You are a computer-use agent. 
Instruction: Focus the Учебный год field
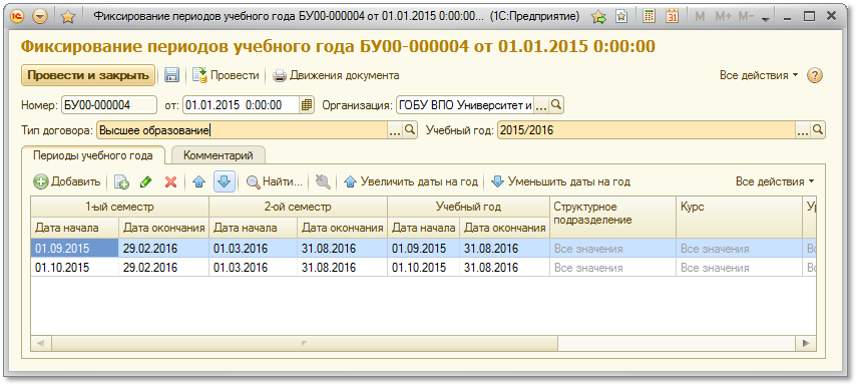tap(646, 130)
